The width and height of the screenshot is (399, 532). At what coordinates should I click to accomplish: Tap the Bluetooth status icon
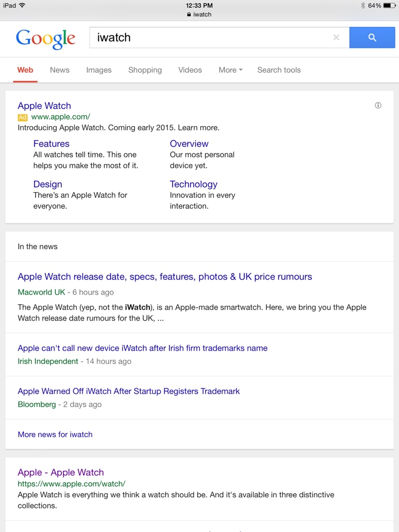(x=363, y=5)
